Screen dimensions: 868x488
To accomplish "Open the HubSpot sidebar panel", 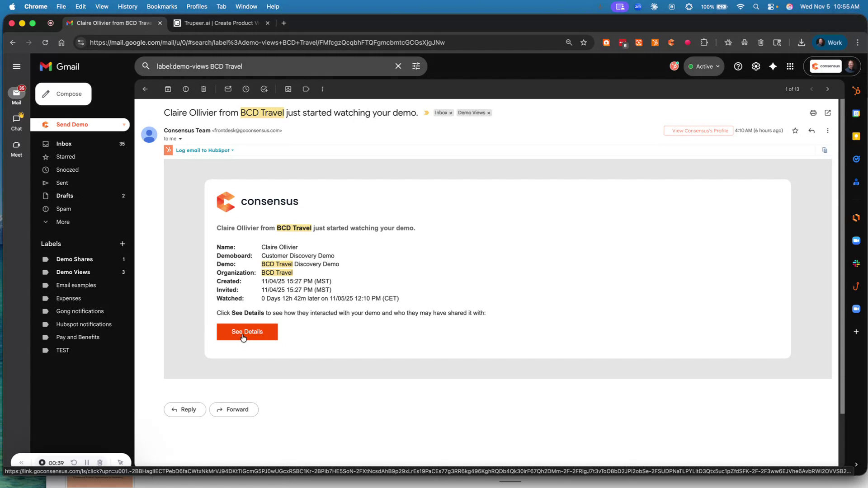I will [856, 90].
